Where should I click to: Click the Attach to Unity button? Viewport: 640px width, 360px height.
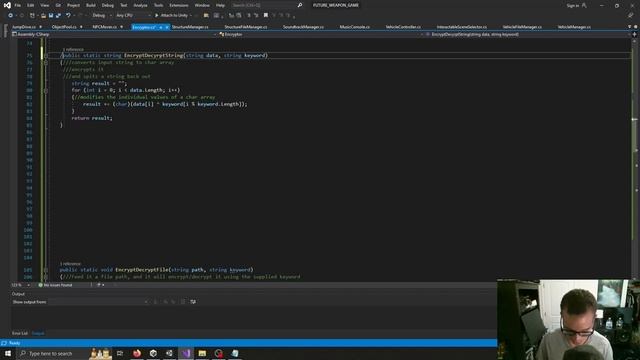click(x=171, y=16)
